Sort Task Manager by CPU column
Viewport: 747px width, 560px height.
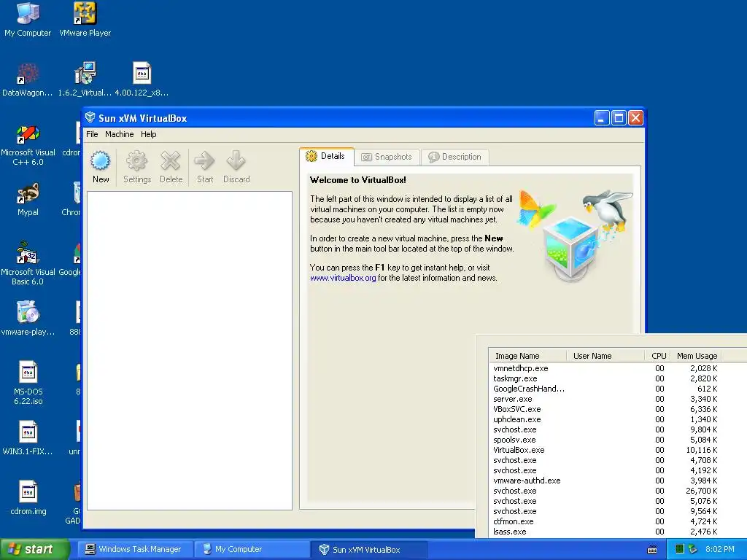(658, 356)
